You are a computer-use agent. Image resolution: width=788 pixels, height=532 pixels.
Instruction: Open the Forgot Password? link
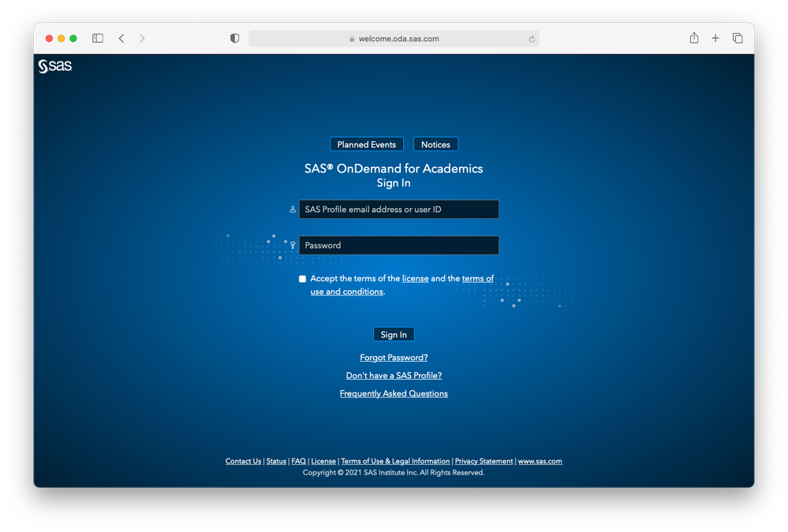click(394, 358)
